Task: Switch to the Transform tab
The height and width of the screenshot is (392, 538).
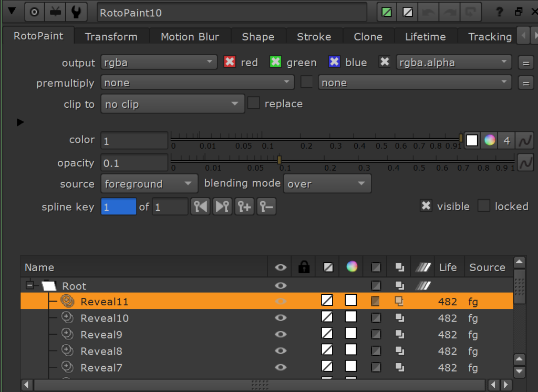Action: point(111,37)
